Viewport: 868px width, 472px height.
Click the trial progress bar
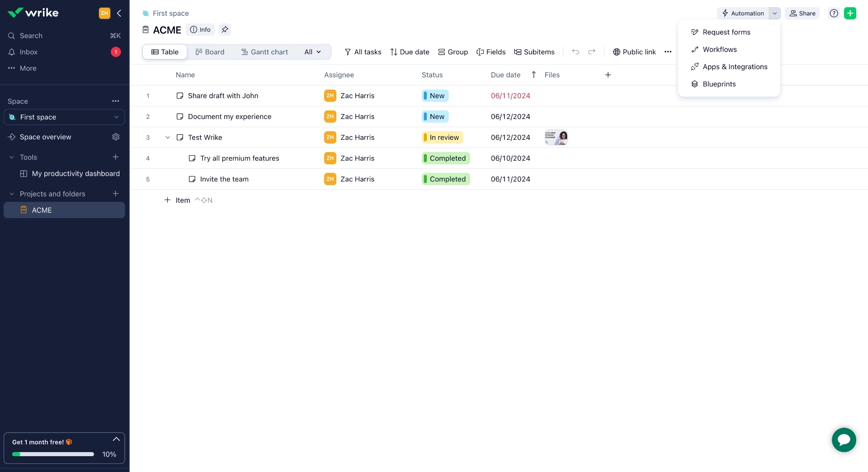(53, 454)
